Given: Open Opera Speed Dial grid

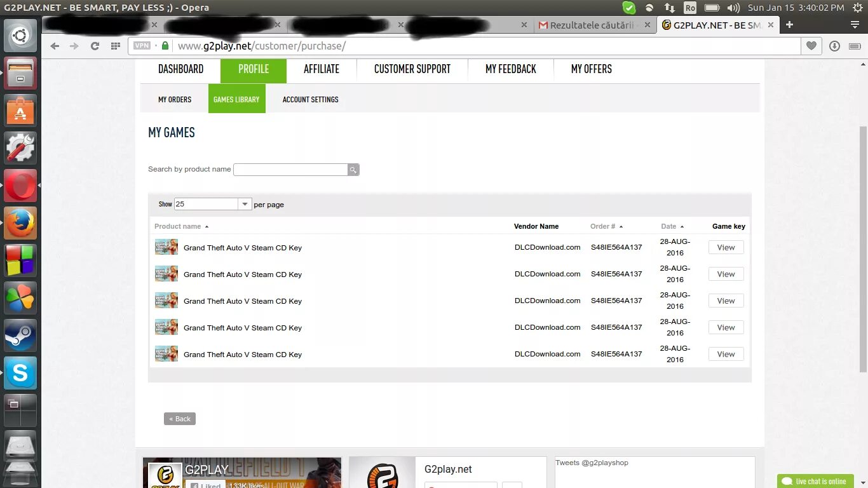Looking at the screenshot, I should [115, 46].
